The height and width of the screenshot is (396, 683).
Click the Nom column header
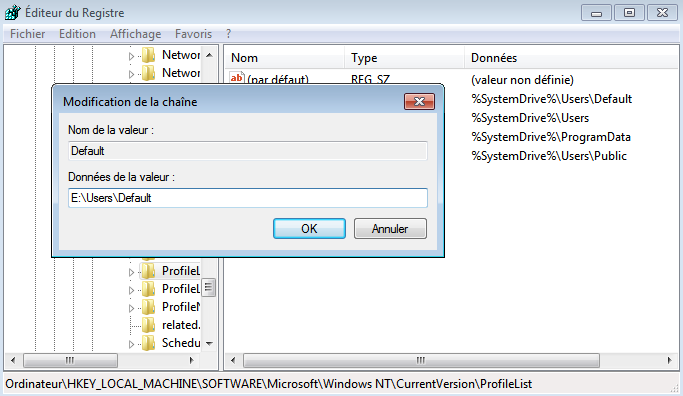[286, 58]
